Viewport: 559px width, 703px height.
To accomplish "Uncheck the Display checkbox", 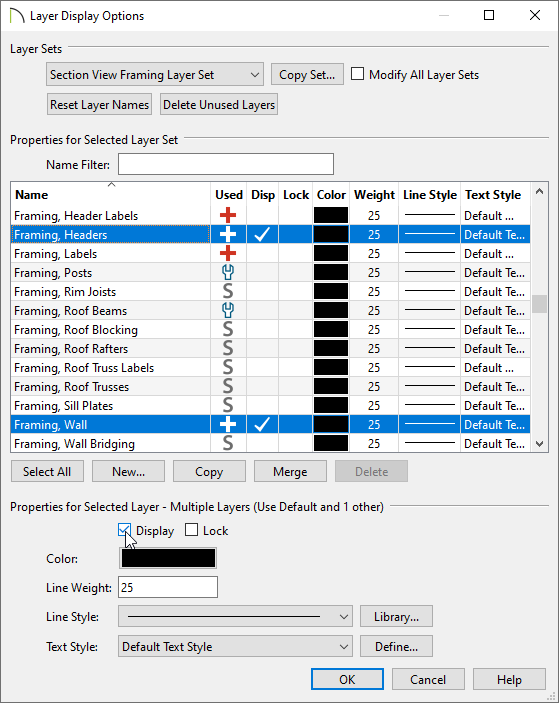I will (125, 530).
